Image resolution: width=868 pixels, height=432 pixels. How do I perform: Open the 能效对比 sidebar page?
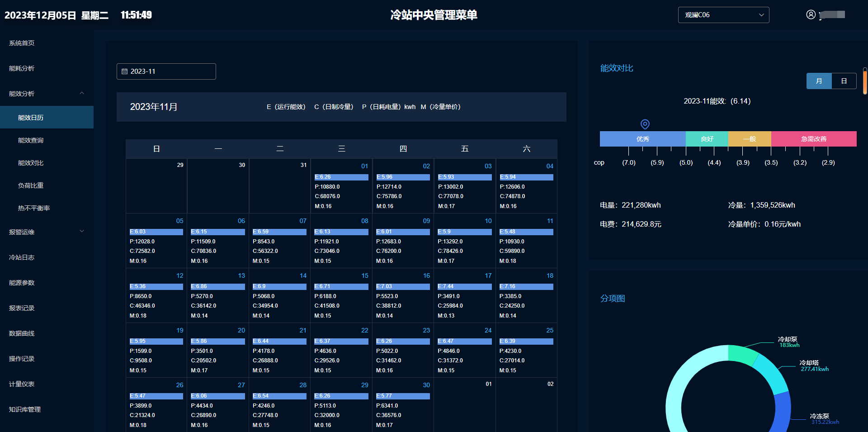[31, 163]
